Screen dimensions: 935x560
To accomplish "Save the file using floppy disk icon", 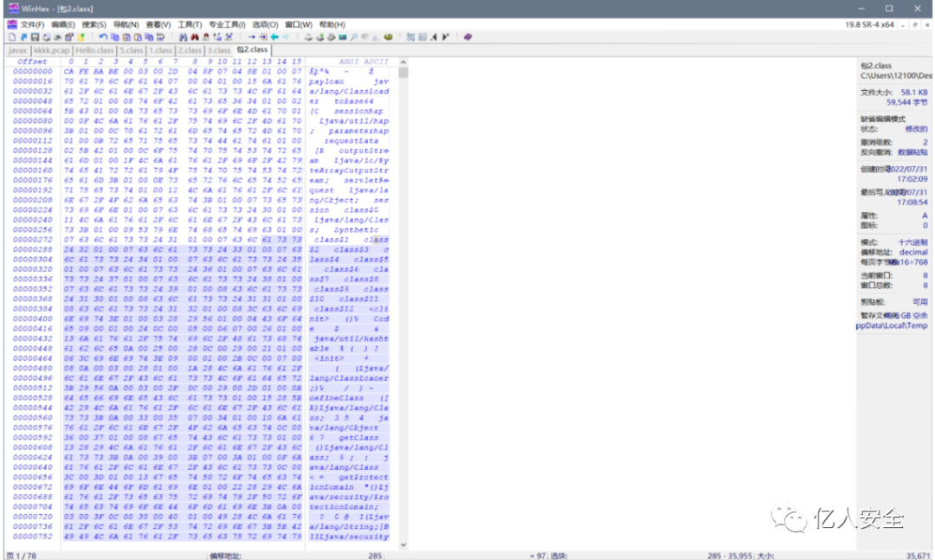I will pyautogui.click(x=35, y=37).
